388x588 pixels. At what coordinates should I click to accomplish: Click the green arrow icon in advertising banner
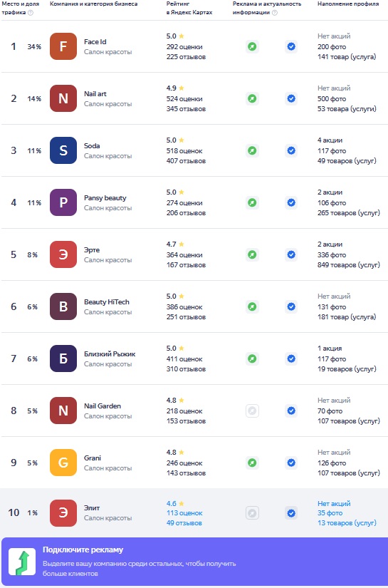22,562
